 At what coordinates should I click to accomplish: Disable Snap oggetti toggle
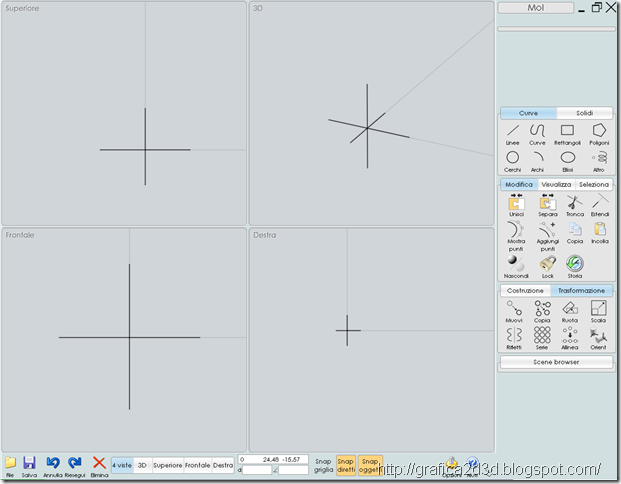370,465
